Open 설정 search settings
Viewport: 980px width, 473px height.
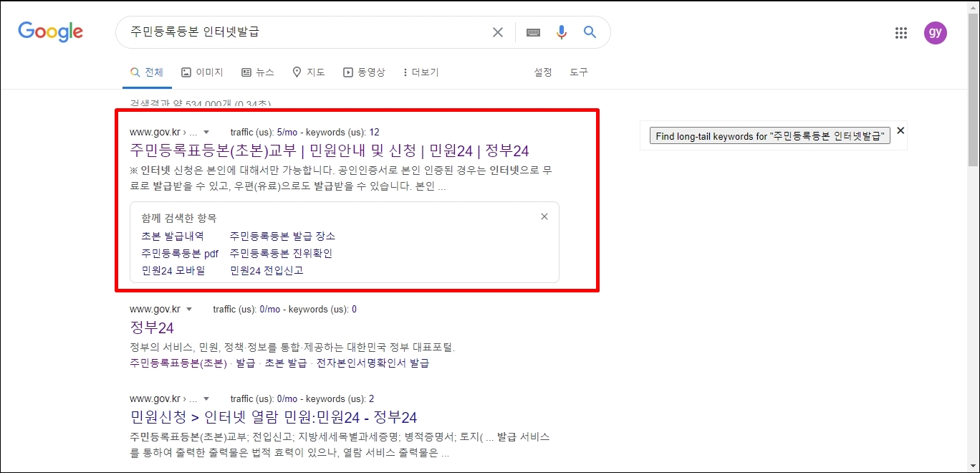[543, 72]
